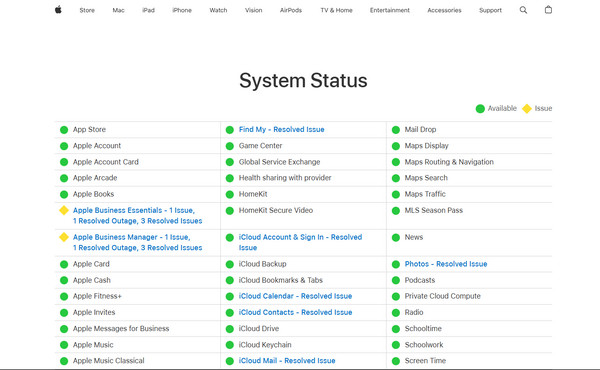Click green dot next to HomeKit
The height and width of the screenshot is (370, 600).
click(x=230, y=194)
